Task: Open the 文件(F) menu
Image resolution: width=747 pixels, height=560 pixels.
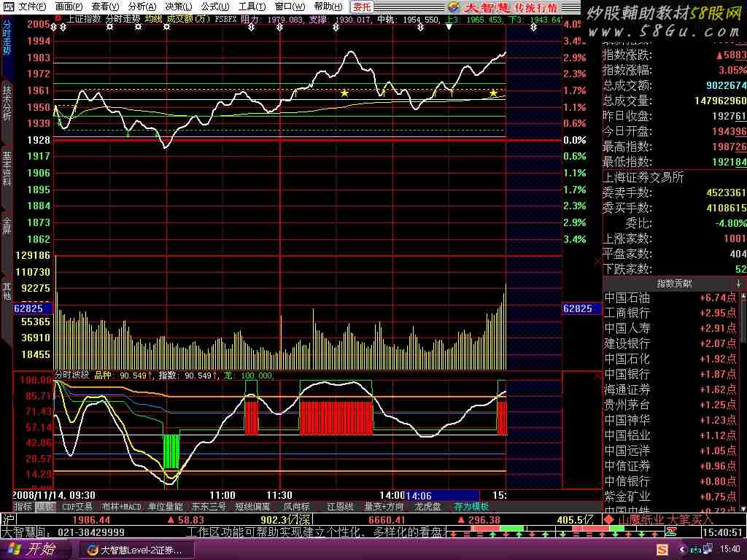Action: [32, 7]
